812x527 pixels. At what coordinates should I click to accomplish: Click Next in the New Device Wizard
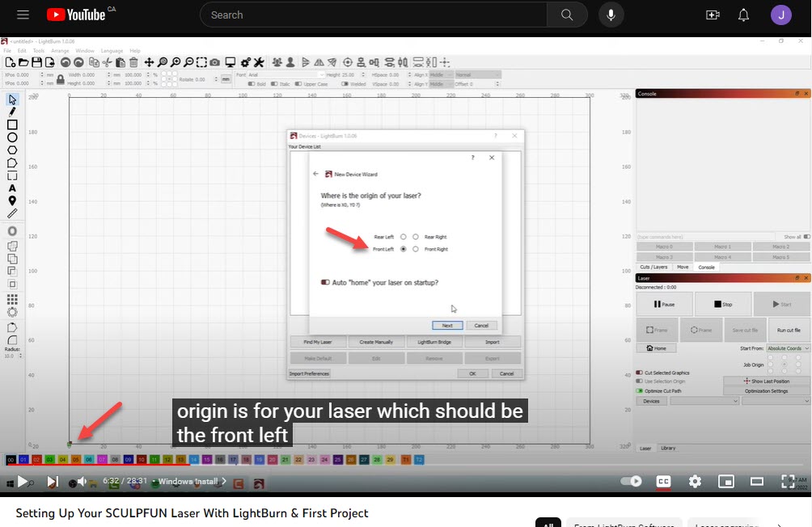pyautogui.click(x=447, y=325)
